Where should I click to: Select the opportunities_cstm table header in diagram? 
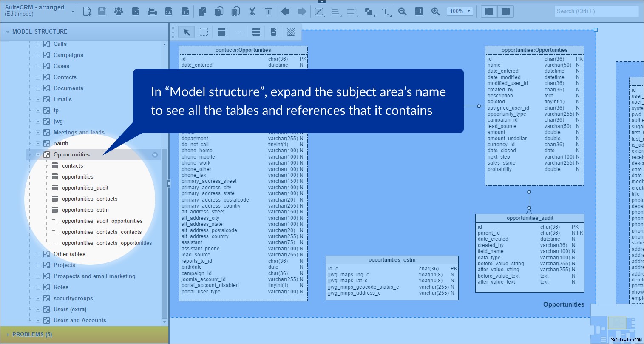[392, 260]
